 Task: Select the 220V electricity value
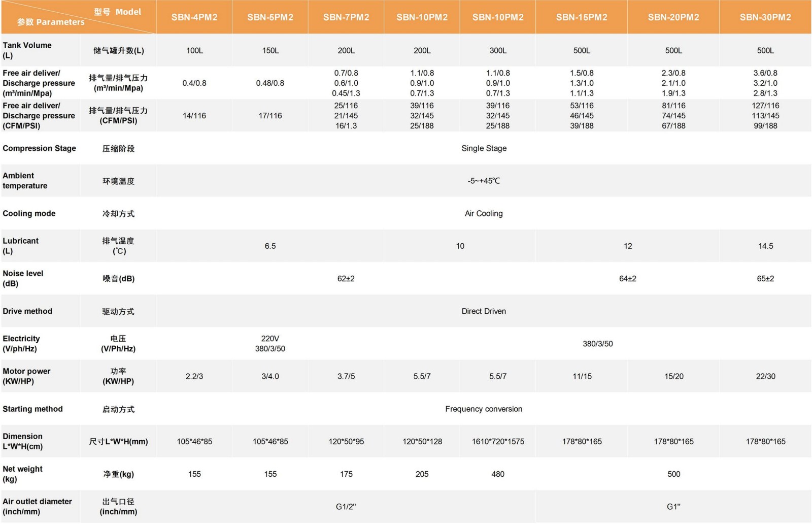click(x=270, y=339)
